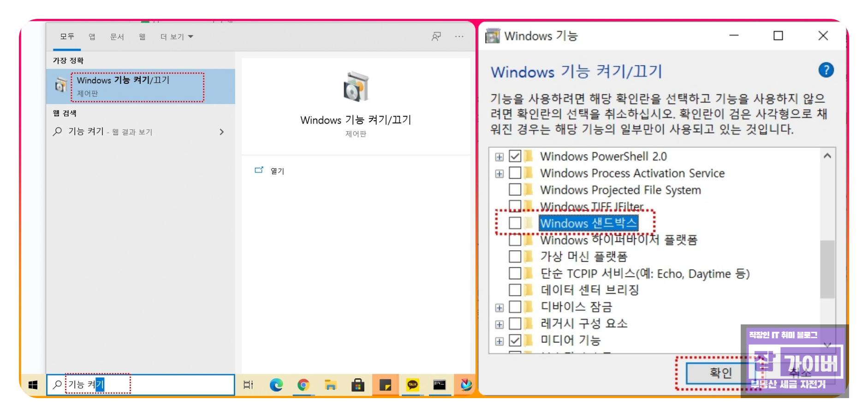Open KakaoTalk from the taskbar
Viewport: 868px width, 417px height.
[x=412, y=385]
